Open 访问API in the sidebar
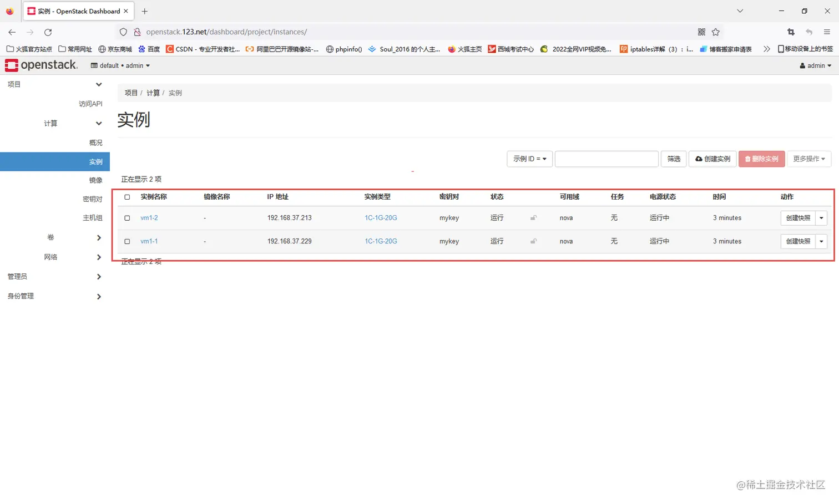This screenshot has width=839, height=504. click(90, 104)
